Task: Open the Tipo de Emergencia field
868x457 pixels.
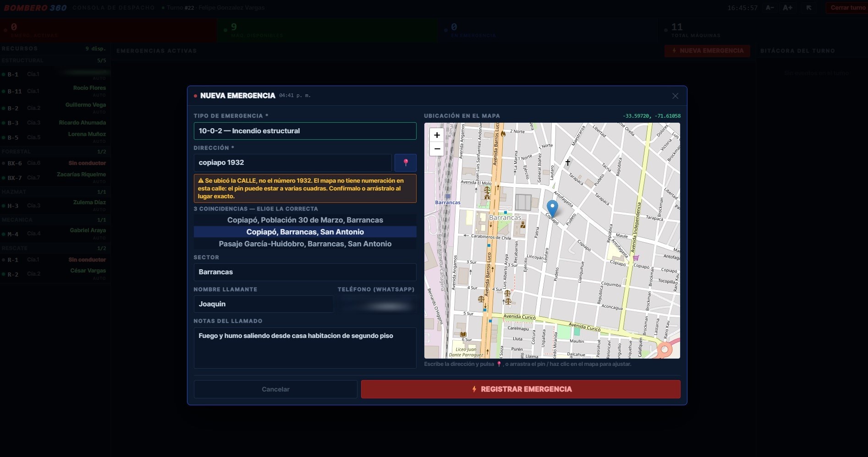Action: 305,131
